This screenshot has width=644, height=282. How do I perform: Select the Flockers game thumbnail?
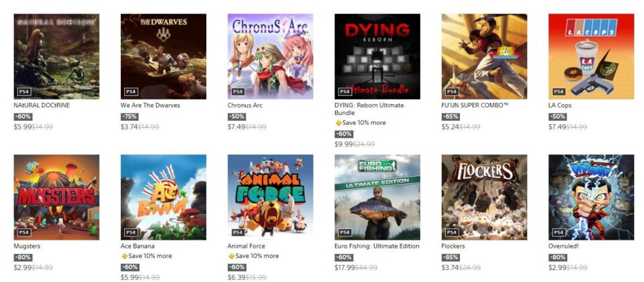point(484,197)
